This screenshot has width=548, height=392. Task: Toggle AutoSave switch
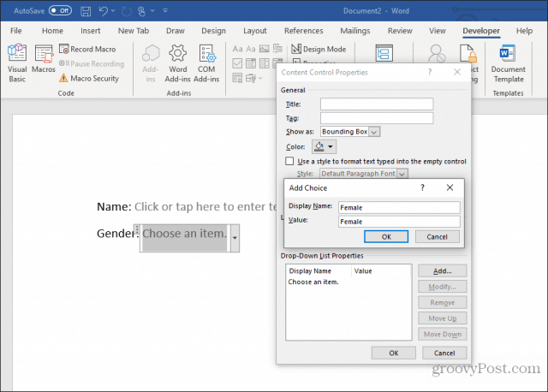[x=60, y=11]
